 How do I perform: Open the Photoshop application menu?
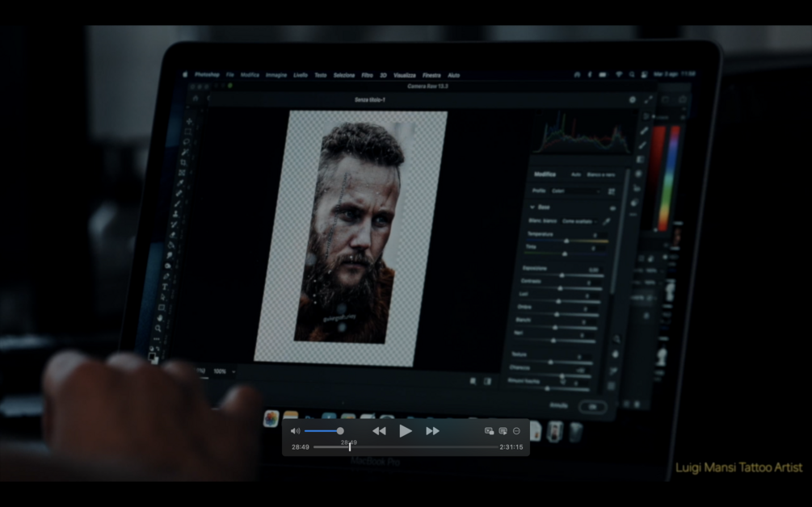(x=207, y=75)
